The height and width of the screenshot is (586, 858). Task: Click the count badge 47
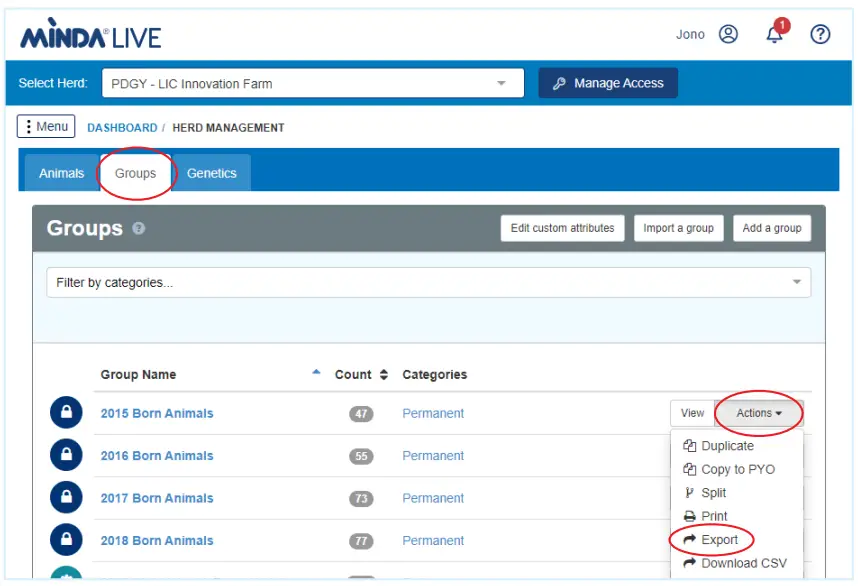pos(361,414)
